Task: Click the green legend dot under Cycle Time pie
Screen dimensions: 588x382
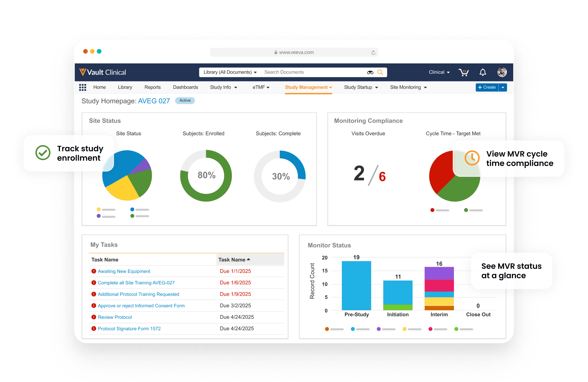Action: click(466, 210)
